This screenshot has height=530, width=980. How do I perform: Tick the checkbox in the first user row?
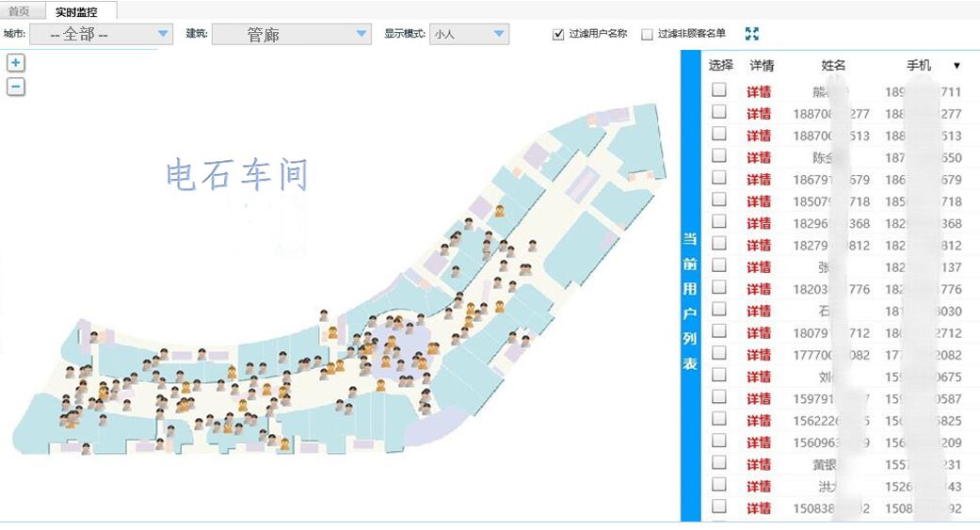719,90
